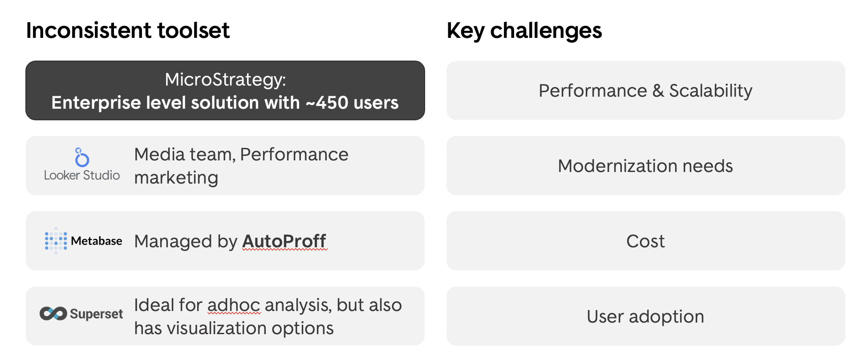Click the "Superset" wordmark text

pyautogui.click(x=96, y=314)
